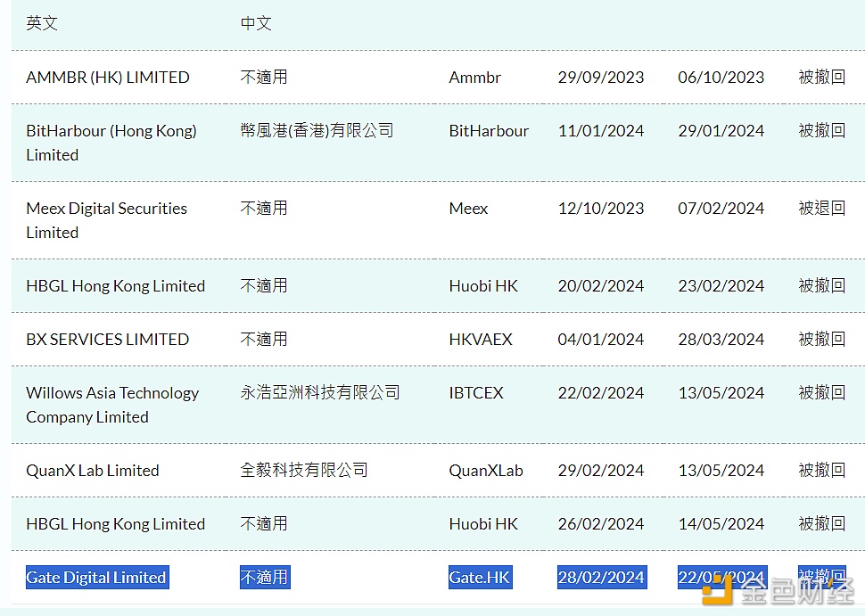Click the Ammbr platform name

tap(475, 78)
